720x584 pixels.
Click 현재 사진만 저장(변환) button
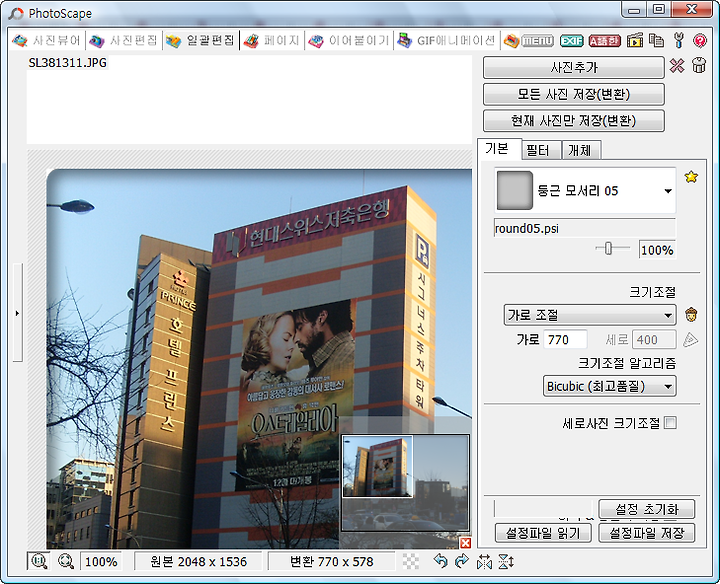[574, 121]
